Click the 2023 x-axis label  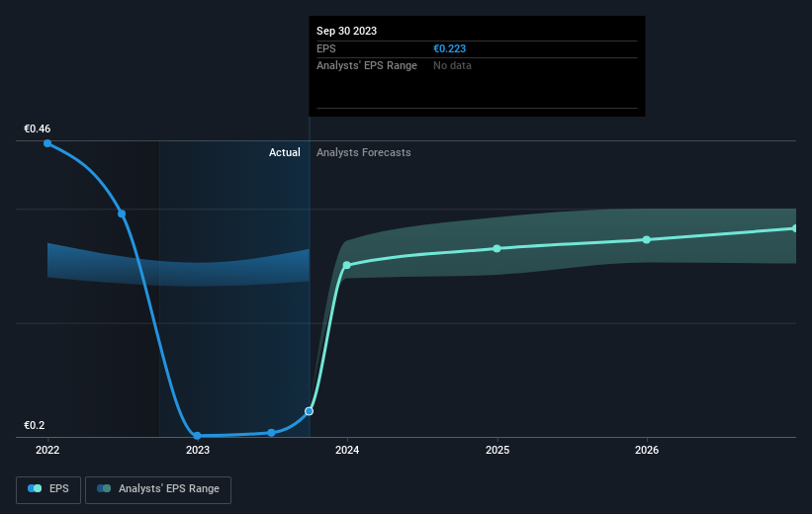point(198,451)
